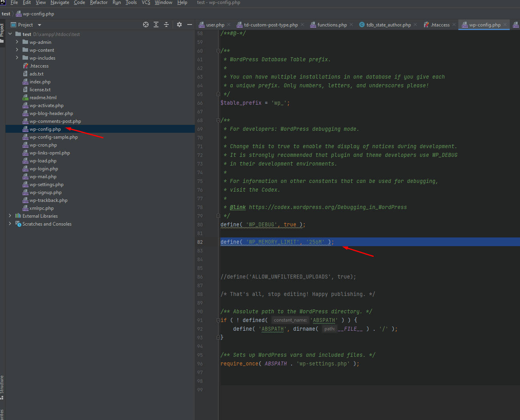Open the Navigate menu
Image resolution: width=520 pixels, height=420 pixels.
click(x=60, y=2)
